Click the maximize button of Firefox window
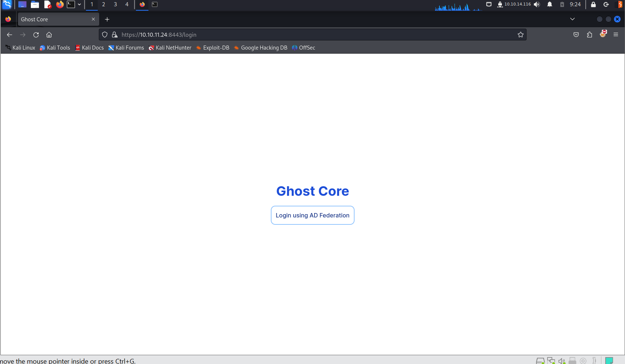The image size is (625, 364). pyautogui.click(x=608, y=19)
